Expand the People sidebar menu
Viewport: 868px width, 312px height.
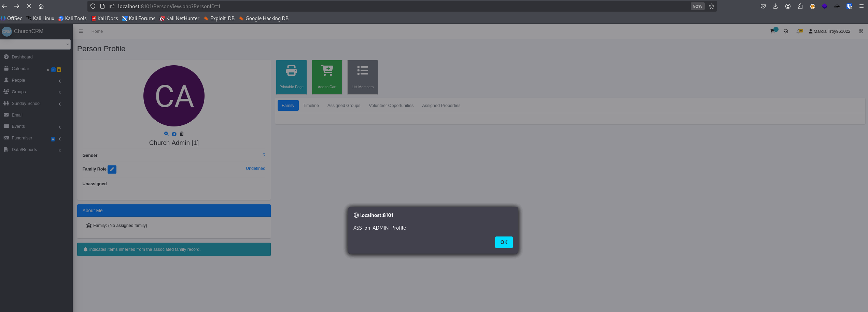click(x=32, y=80)
